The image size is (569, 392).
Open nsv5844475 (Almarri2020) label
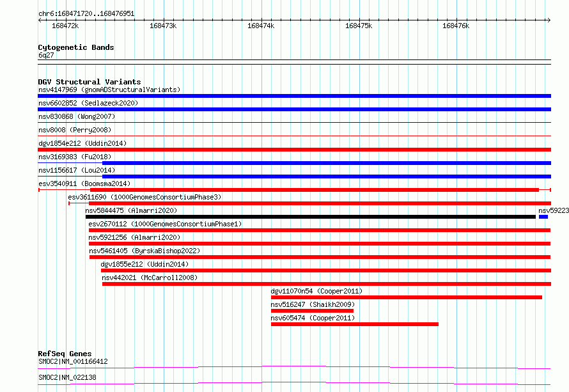click(x=131, y=210)
